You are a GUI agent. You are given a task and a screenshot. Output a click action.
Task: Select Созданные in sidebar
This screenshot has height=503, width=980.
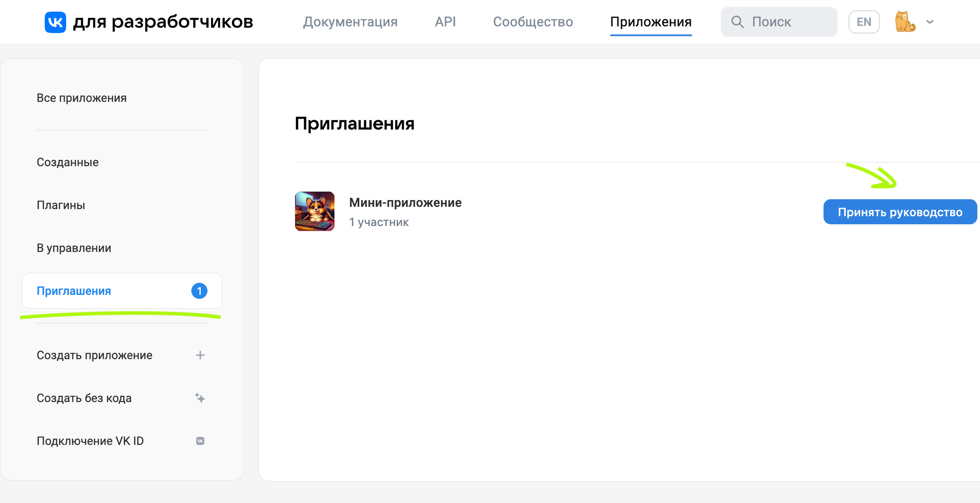68,162
